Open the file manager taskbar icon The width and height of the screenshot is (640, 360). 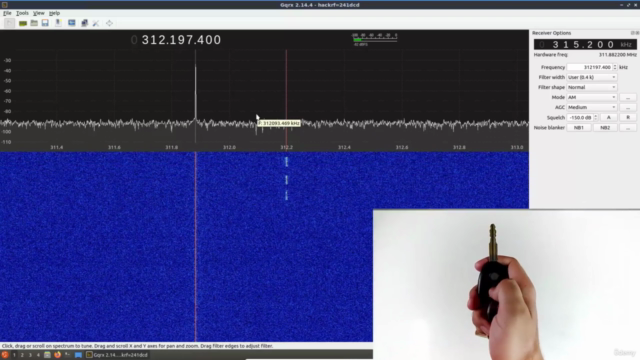tap(47, 355)
